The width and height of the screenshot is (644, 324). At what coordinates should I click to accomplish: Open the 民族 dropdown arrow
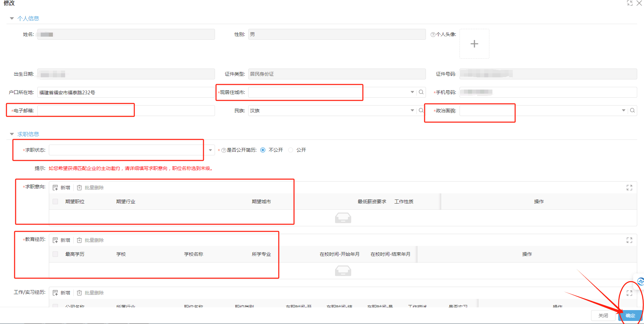(x=412, y=111)
